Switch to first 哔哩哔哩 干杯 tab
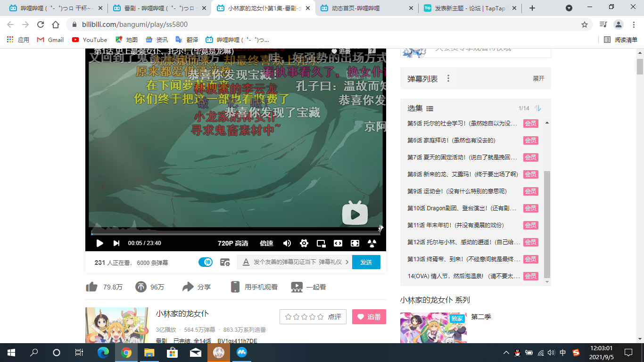This screenshot has height=362, width=644. click(x=57, y=8)
